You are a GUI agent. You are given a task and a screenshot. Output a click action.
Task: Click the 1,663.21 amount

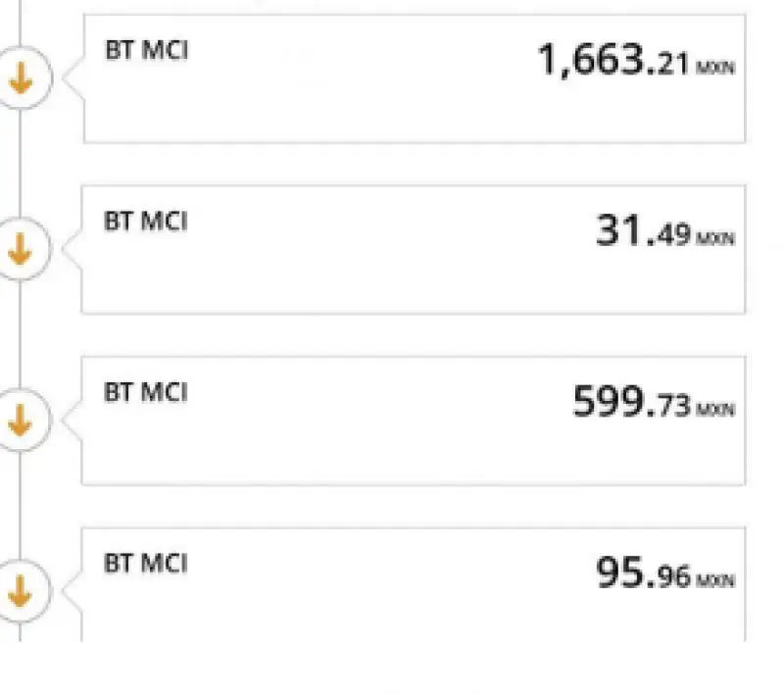(613, 60)
